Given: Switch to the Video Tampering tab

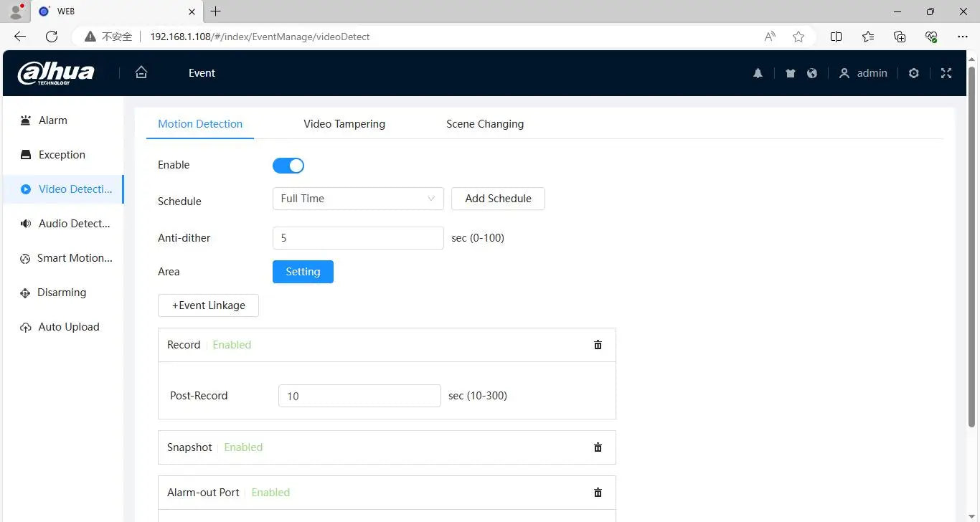Looking at the screenshot, I should [x=344, y=124].
